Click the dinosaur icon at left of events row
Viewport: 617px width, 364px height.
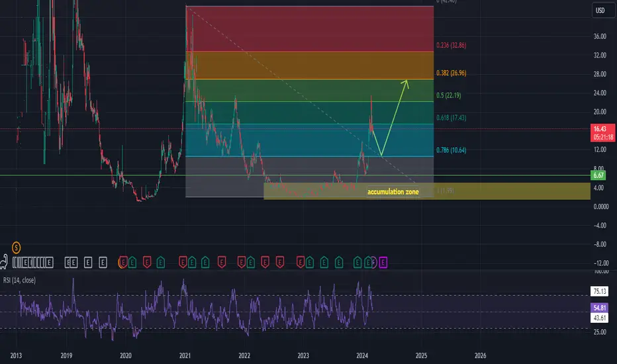[x=3, y=261]
